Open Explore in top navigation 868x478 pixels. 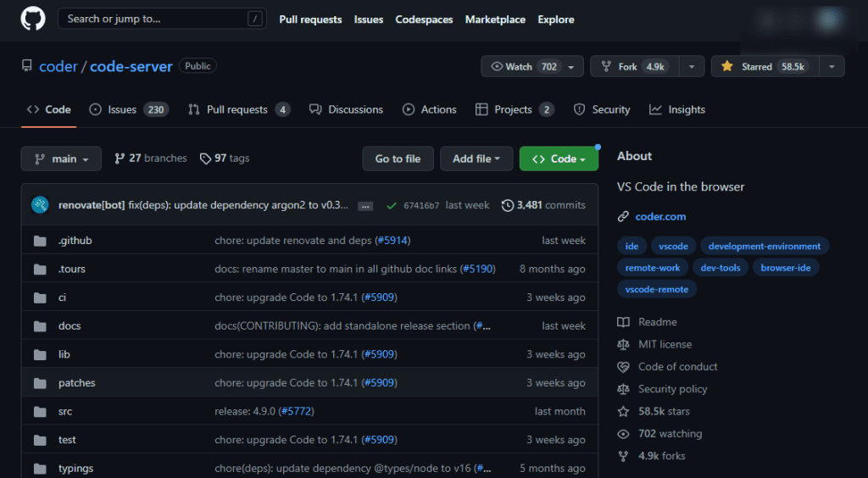click(x=556, y=19)
